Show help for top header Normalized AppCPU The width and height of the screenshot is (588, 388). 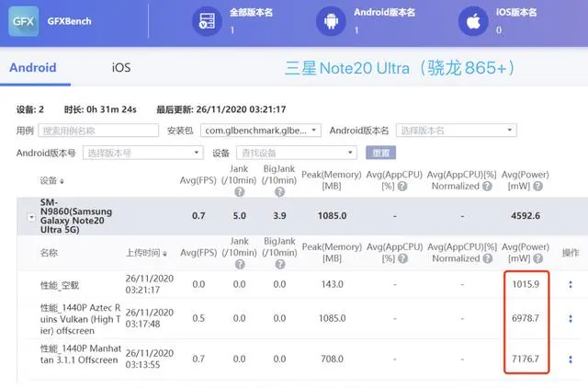tap(487, 186)
